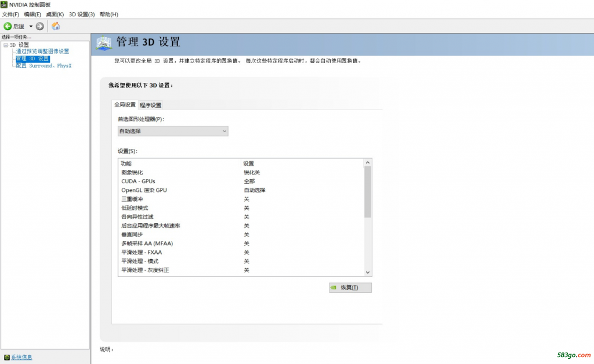Select the 图象锐化 setting row
This screenshot has height=364, width=594.
pos(241,173)
